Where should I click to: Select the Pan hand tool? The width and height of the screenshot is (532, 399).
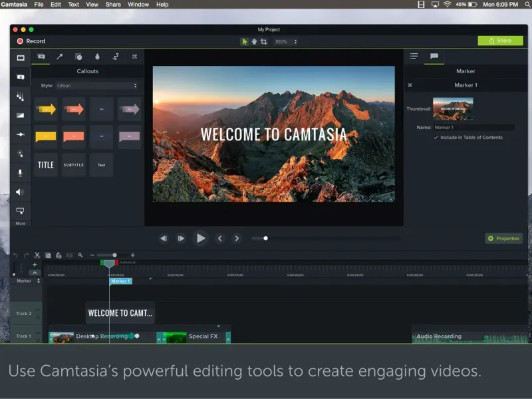tap(254, 41)
